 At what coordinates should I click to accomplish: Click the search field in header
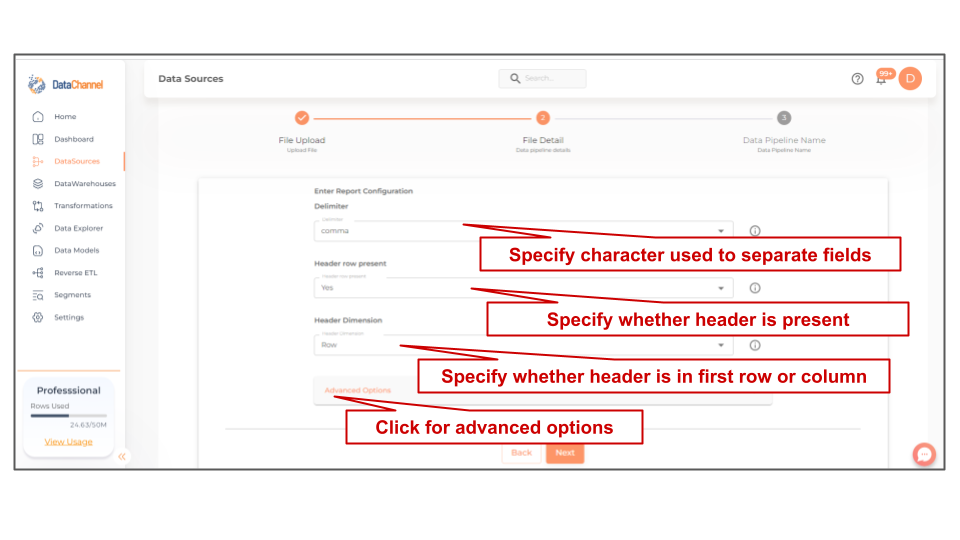(x=542, y=78)
